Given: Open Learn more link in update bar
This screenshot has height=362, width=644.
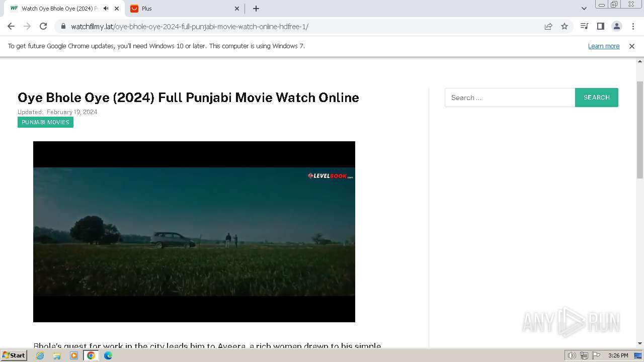Looking at the screenshot, I should pos(604,46).
